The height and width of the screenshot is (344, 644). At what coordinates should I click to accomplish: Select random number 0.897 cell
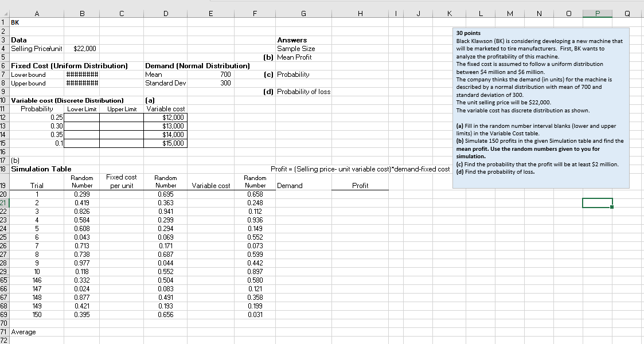click(255, 272)
